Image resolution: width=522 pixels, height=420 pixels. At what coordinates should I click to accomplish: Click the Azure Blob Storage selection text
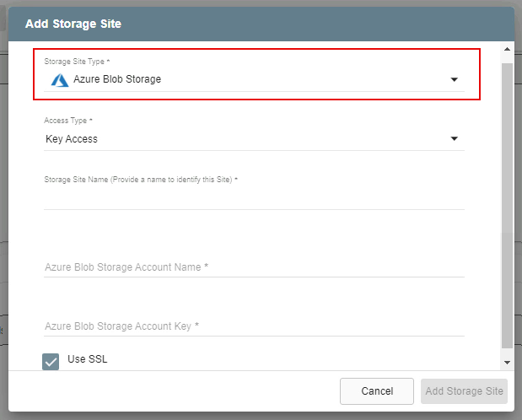pyautogui.click(x=117, y=80)
